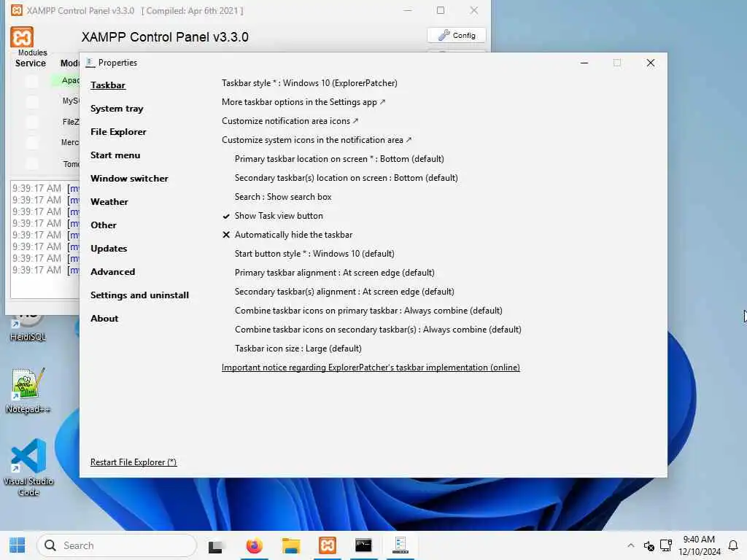Open the Windows Start button
Screen dimensions: 747x560
click(18, 545)
